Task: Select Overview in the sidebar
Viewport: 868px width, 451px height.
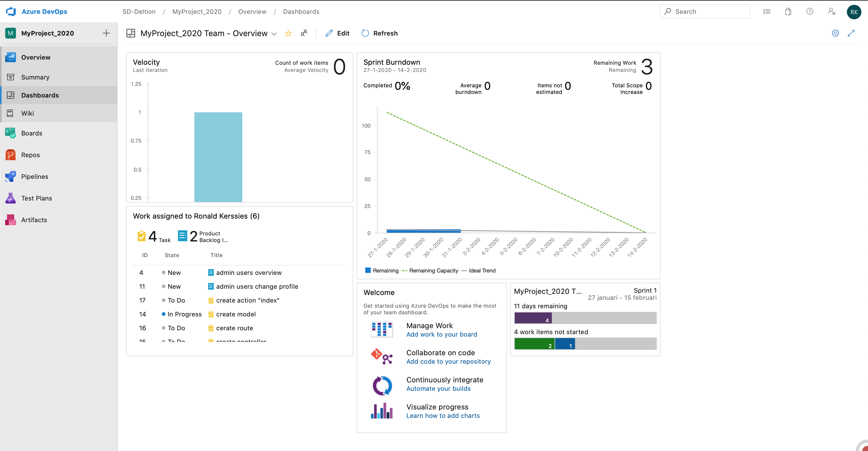Action: click(x=59, y=57)
